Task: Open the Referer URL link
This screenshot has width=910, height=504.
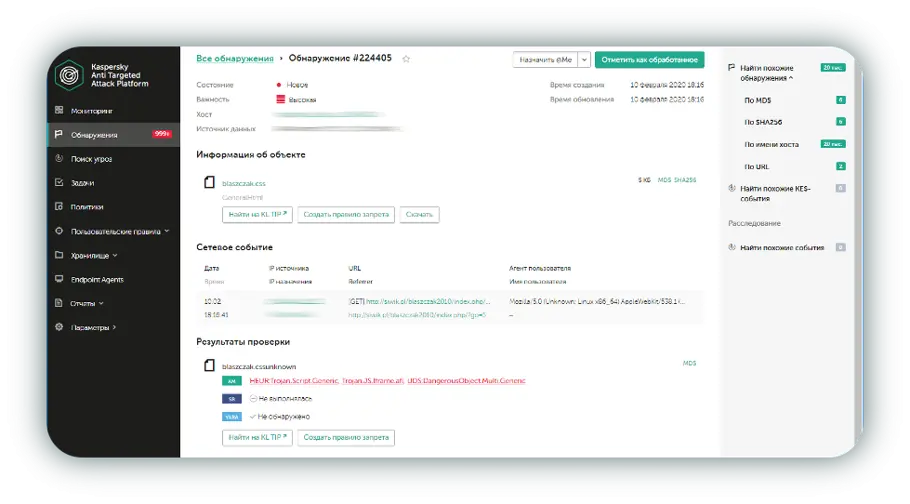Action: pyautogui.click(x=417, y=315)
